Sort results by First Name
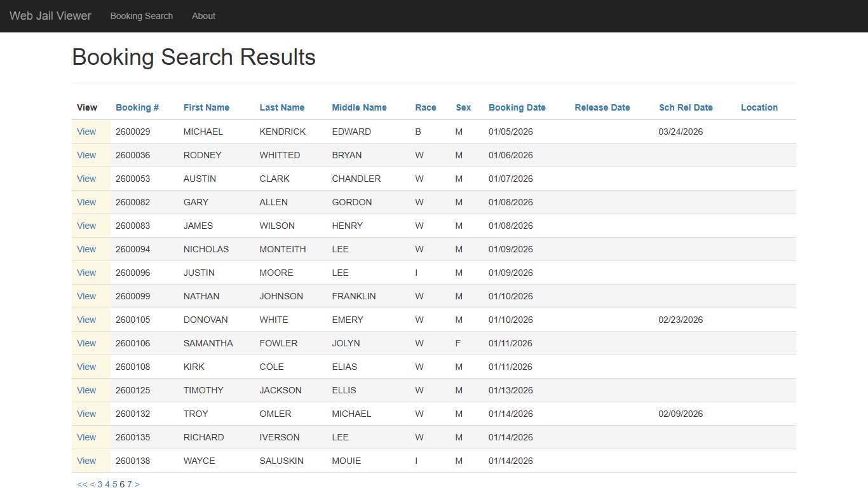 tap(206, 107)
